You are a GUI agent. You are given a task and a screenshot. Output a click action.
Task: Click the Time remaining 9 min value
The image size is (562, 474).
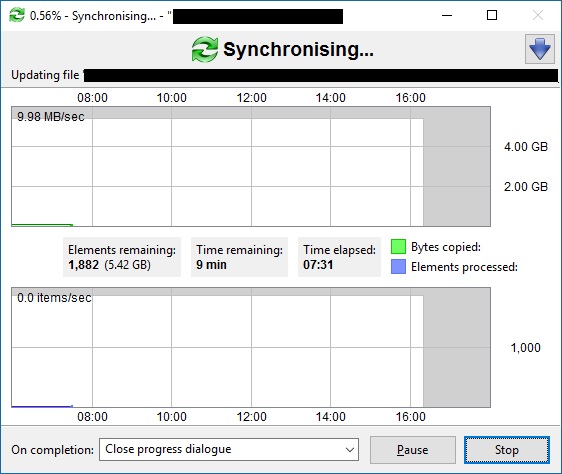[211, 265]
